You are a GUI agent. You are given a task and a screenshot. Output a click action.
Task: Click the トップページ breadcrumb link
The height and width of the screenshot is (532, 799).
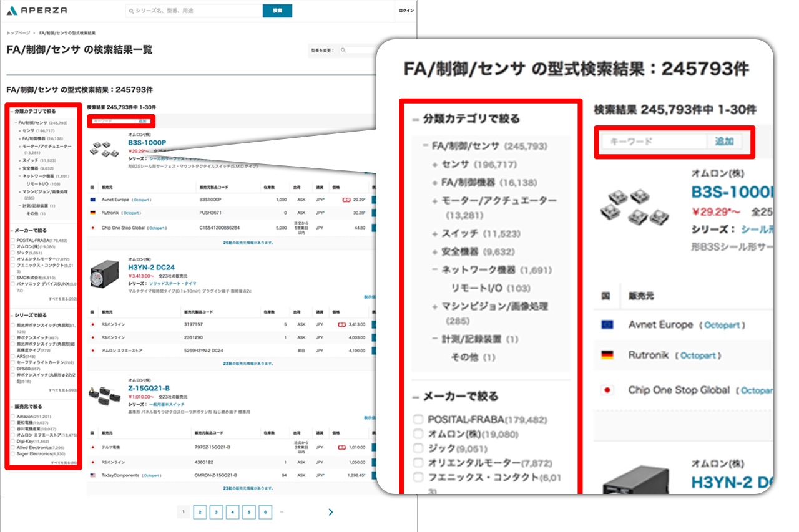pyautogui.click(x=18, y=32)
